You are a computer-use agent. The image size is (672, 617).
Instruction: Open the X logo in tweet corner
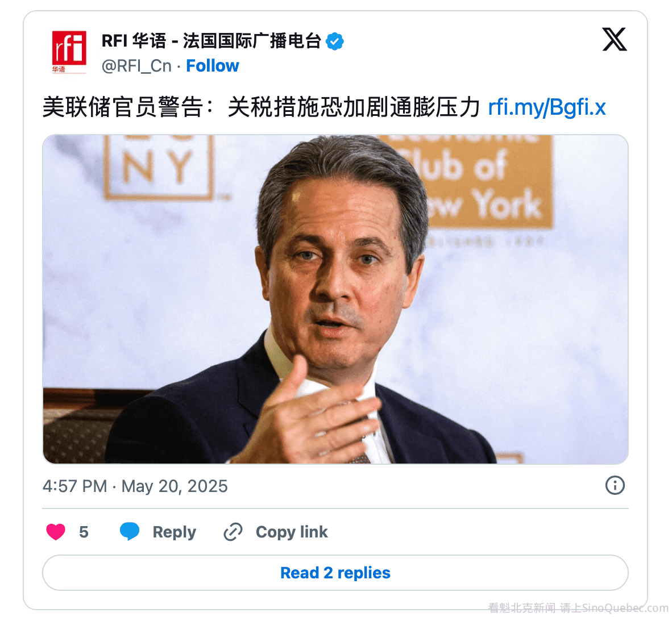(x=615, y=39)
